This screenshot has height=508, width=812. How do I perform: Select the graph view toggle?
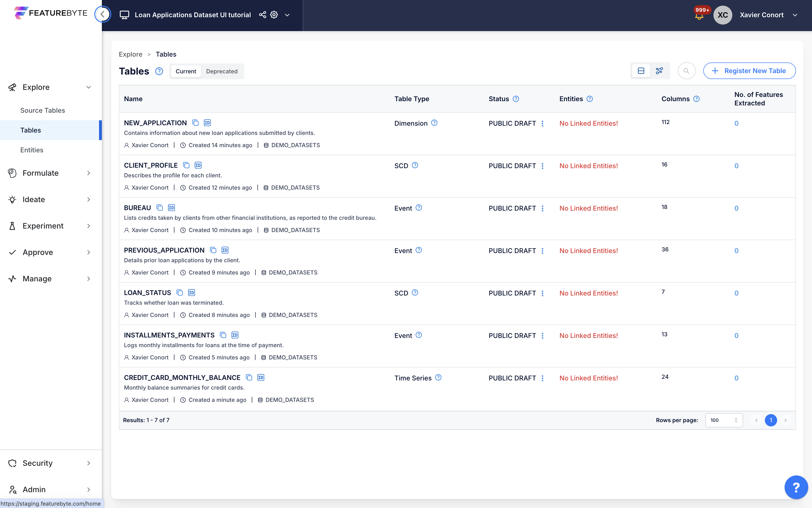[659, 71]
